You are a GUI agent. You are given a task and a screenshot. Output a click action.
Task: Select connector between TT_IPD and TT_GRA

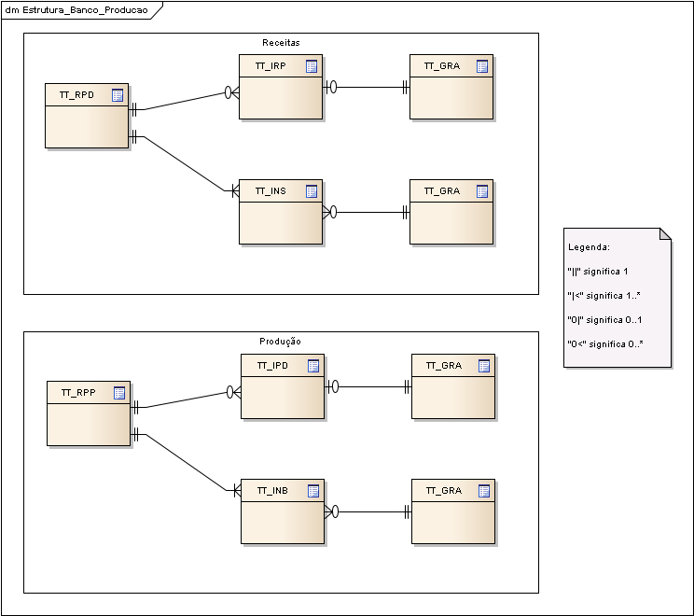(x=368, y=386)
